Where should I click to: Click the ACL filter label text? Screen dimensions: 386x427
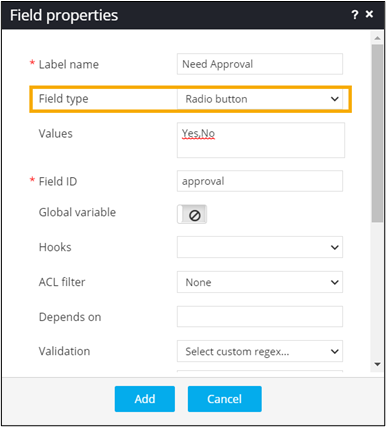pyautogui.click(x=62, y=282)
